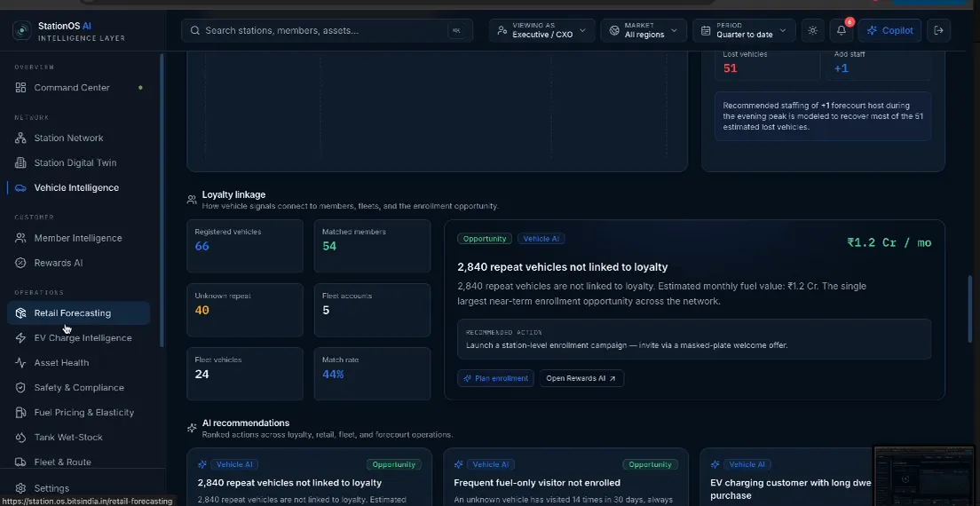This screenshot has height=506, width=980.
Task: Click sparkle icon on EV charging customer card
Action: pyautogui.click(x=715, y=465)
